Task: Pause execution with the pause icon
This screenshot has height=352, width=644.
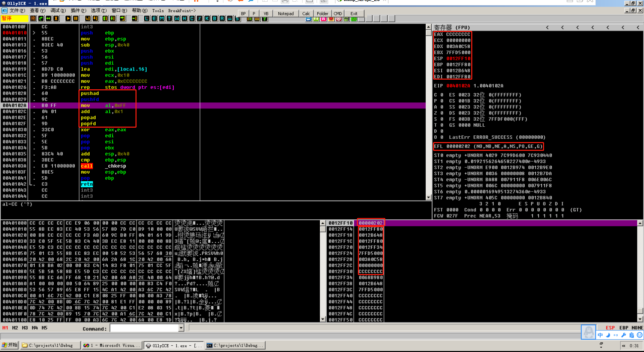Action: point(76,18)
